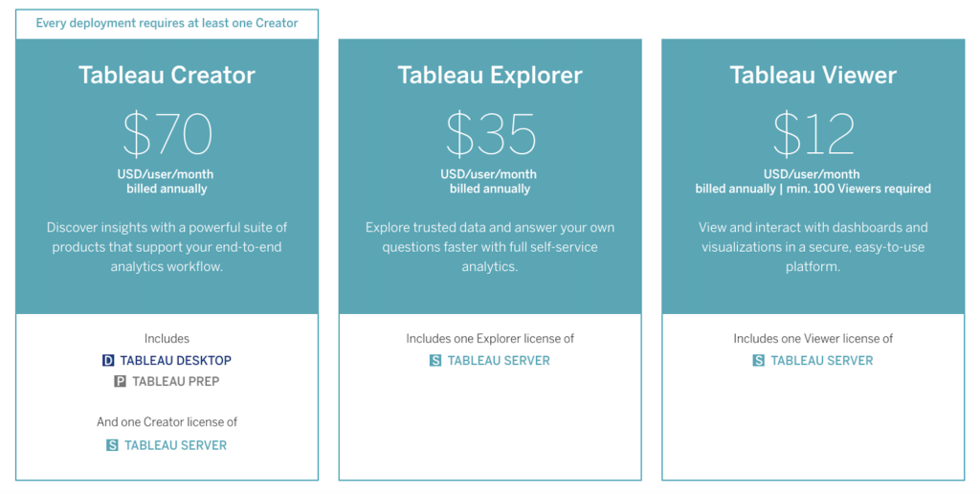
Task: Click the Server S icon in Explorer card
Action: [435, 360]
